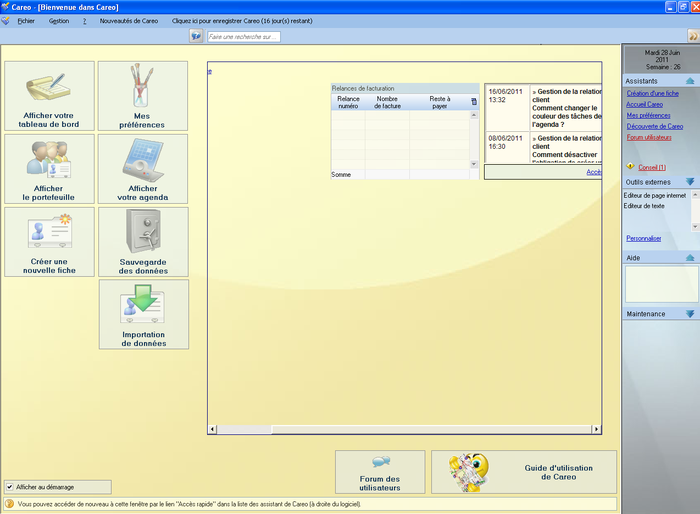
Task: Click the empty Aide text box
Action: point(661,284)
